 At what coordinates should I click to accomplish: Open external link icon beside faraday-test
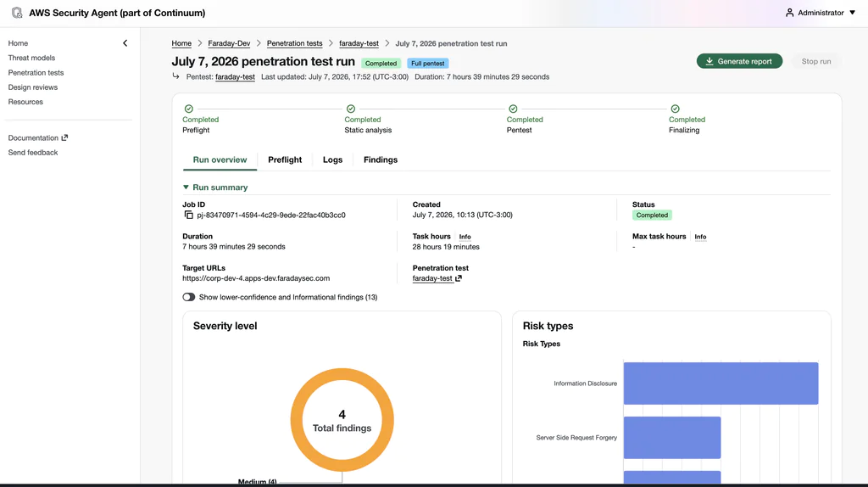[459, 278]
